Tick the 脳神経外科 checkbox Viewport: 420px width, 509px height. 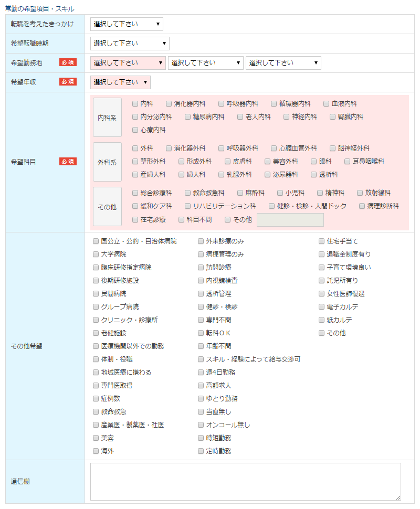(x=333, y=149)
